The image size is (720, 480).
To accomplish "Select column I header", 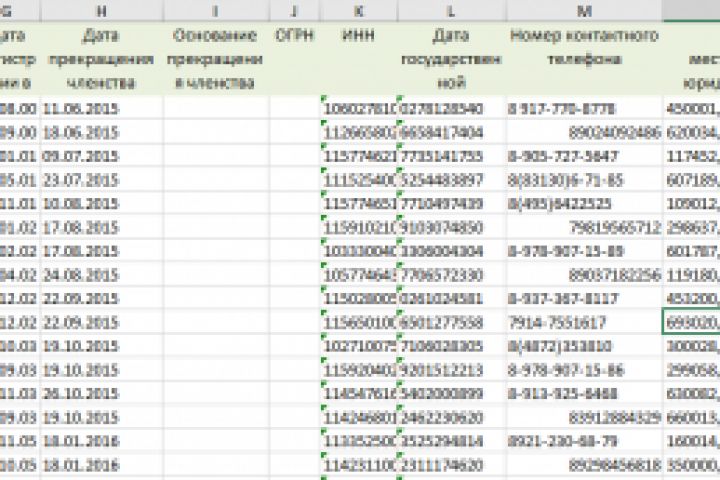I will point(216,11).
